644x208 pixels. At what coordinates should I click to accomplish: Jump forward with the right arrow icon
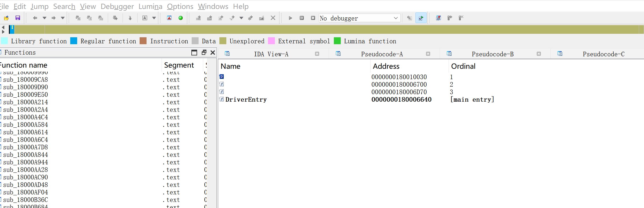[x=53, y=18]
